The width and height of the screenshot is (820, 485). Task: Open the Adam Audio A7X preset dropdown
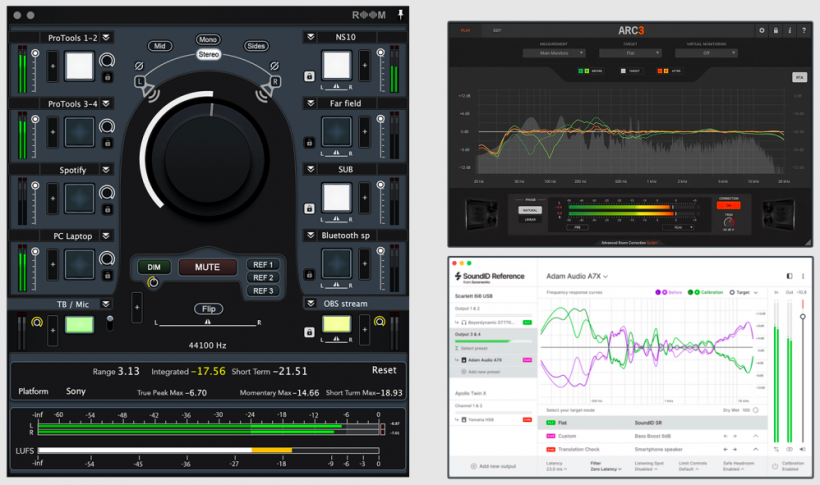[x=578, y=276]
